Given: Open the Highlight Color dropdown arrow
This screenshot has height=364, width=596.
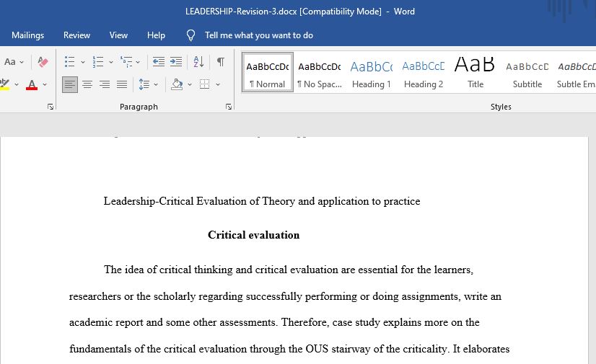Looking at the screenshot, I should (17, 84).
